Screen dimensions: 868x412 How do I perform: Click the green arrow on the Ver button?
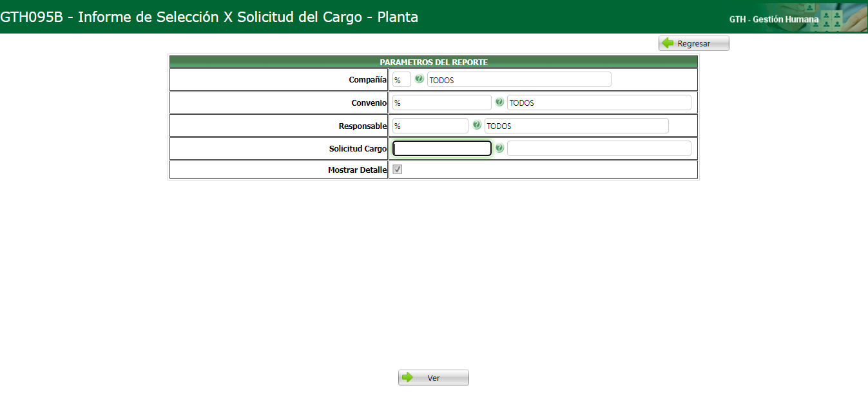pyautogui.click(x=409, y=377)
